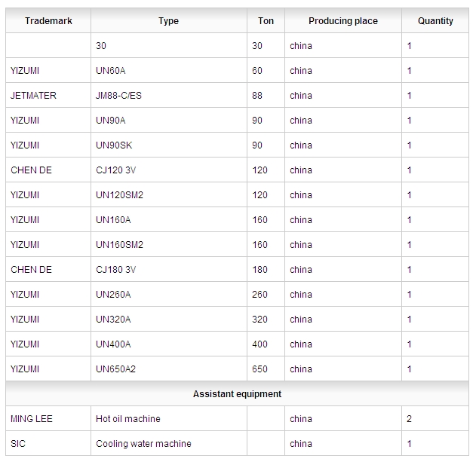
Task: Click the CJ180 3V type cell
Action: [169, 269]
